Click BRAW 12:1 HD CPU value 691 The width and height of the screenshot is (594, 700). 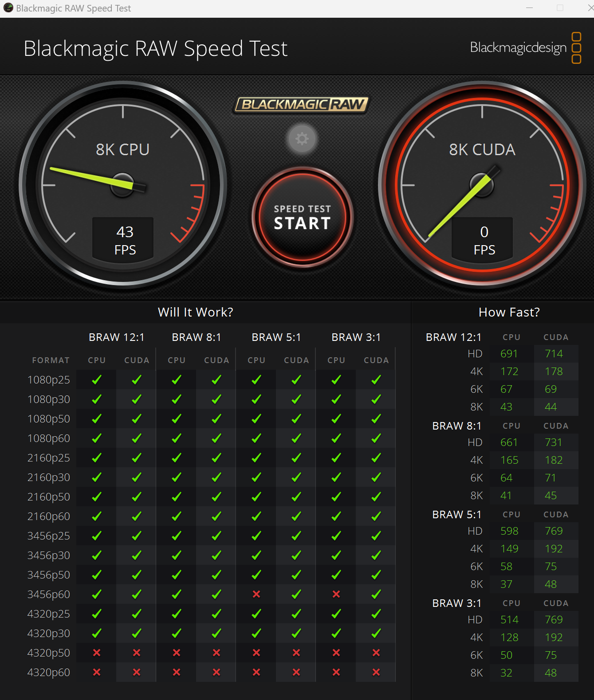pyautogui.click(x=509, y=354)
